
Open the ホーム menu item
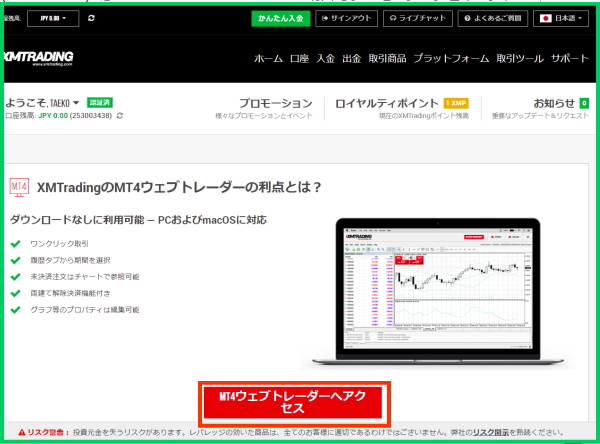(x=268, y=58)
